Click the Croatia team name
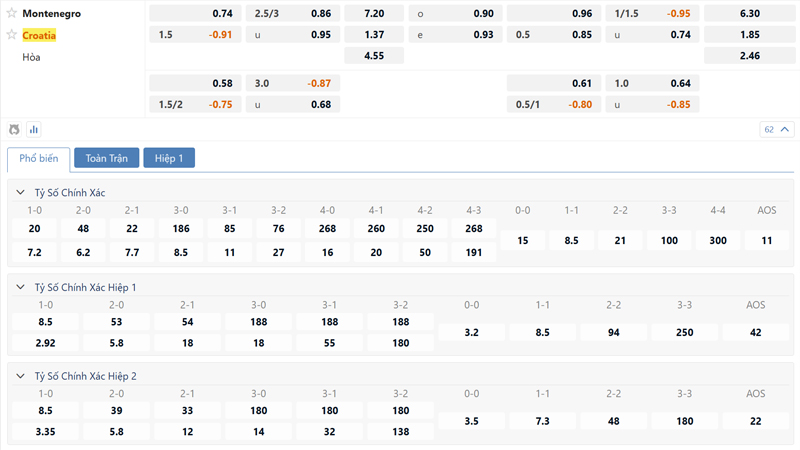The width and height of the screenshot is (800, 450). click(39, 35)
